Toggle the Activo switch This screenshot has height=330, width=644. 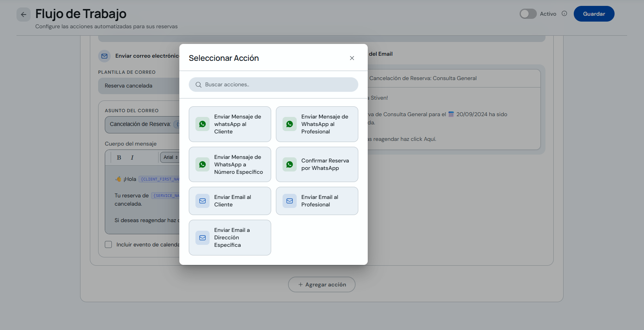pos(528,14)
